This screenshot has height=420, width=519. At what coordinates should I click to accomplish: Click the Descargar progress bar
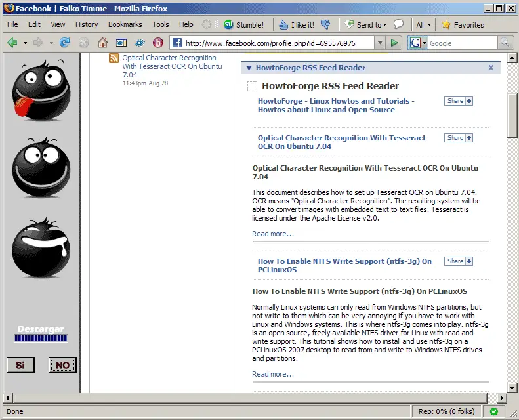[x=41, y=339]
